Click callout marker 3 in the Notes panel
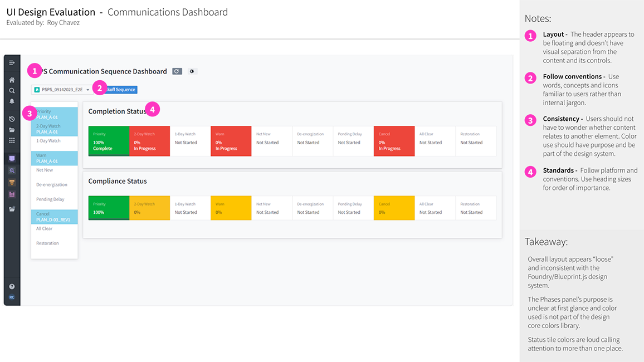 coord(530,120)
